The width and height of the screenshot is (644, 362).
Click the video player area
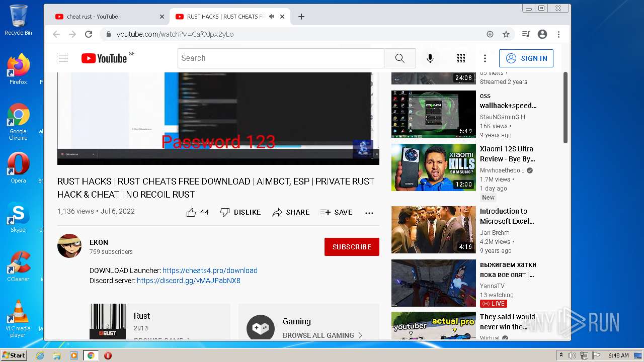click(218, 118)
